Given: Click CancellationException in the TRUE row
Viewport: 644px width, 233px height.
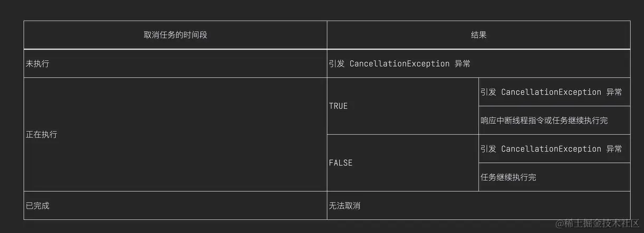Looking at the screenshot, I should (551, 92).
